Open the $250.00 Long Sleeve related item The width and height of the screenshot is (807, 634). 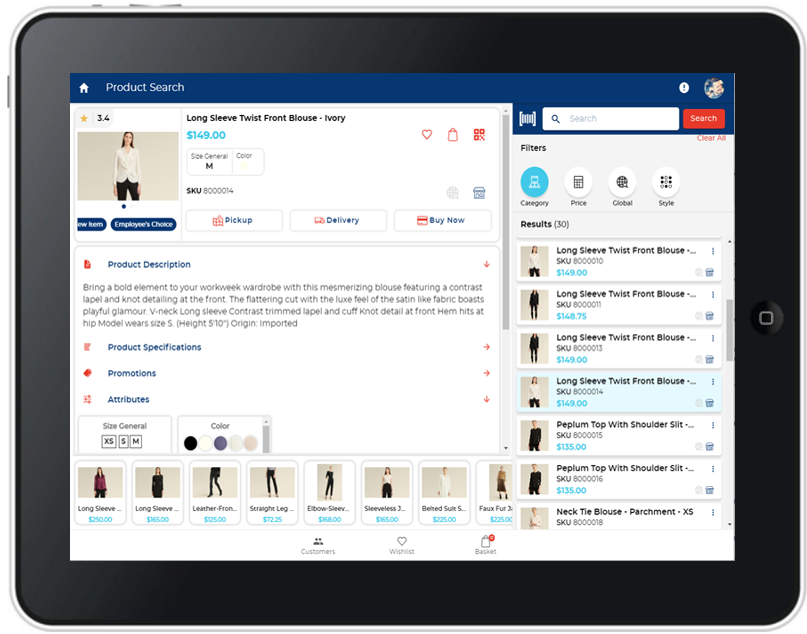point(100,493)
